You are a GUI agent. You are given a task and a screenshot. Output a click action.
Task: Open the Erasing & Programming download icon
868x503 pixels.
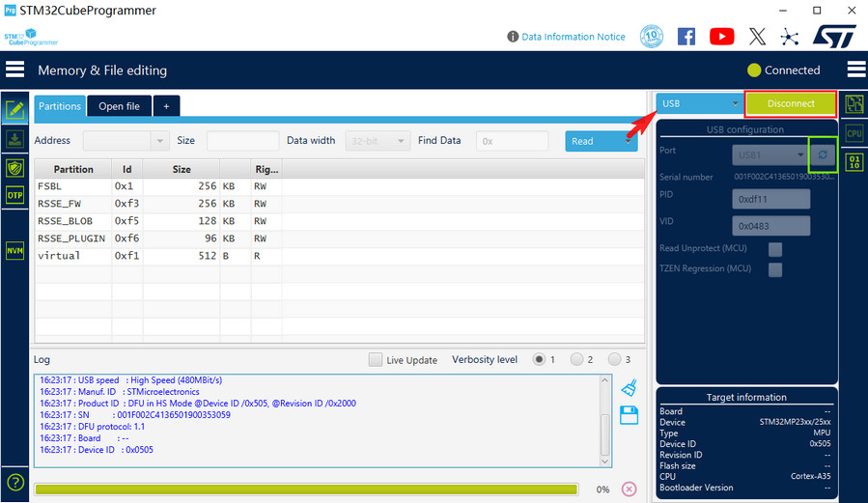click(x=14, y=139)
